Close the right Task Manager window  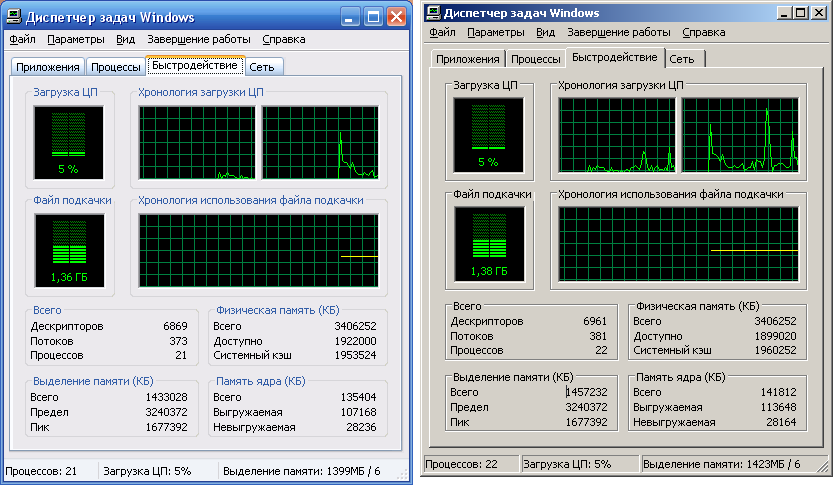(819, 13)
